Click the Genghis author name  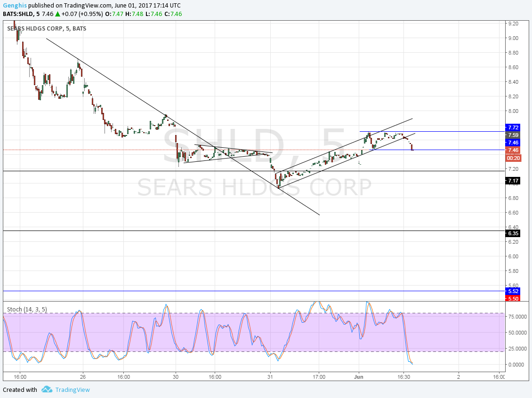[x=15, y=6]
